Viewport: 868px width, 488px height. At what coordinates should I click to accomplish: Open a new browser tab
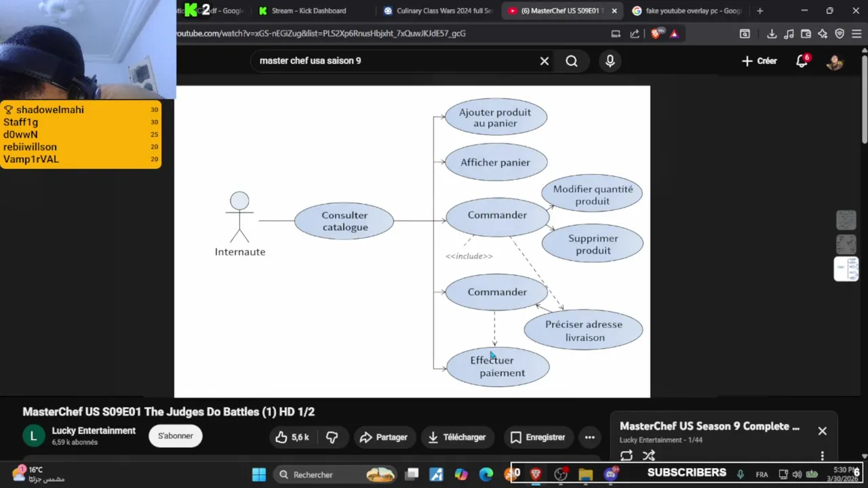click(x=759, y=11)
